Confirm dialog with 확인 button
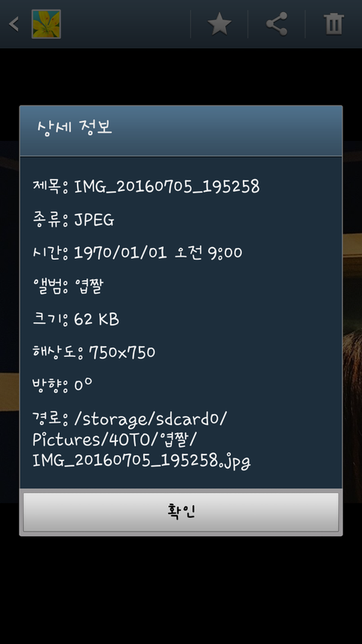The height and width of the screenshot is (644, 362). click(181, 512)
